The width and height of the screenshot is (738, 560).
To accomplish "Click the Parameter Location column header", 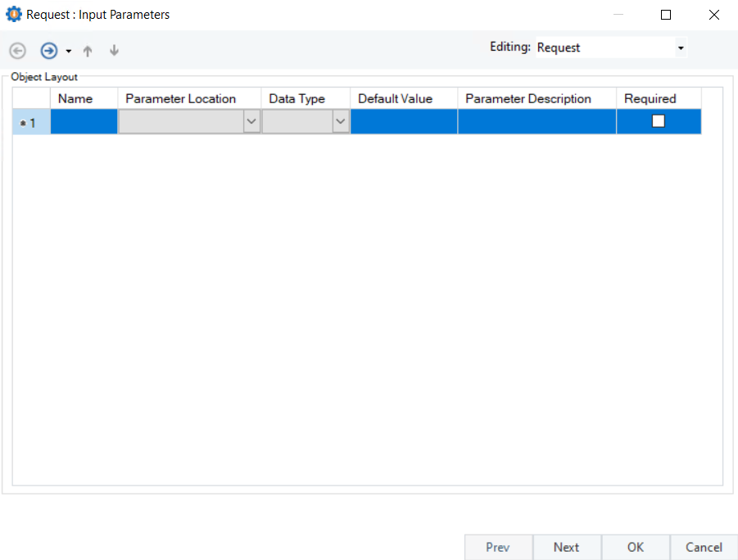I will [189, 98].
